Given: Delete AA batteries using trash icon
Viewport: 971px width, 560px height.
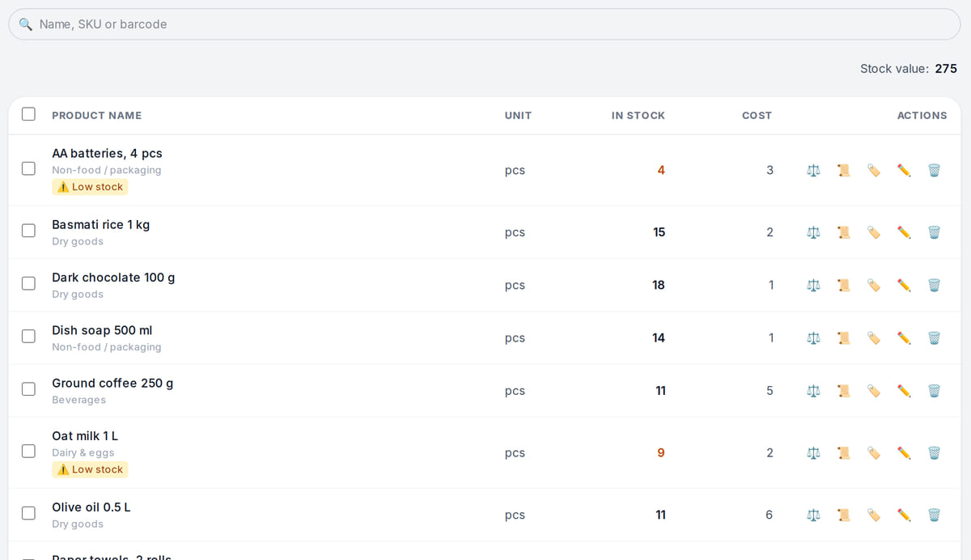Looking at the screenshot, I should click(x=934, y=170).
